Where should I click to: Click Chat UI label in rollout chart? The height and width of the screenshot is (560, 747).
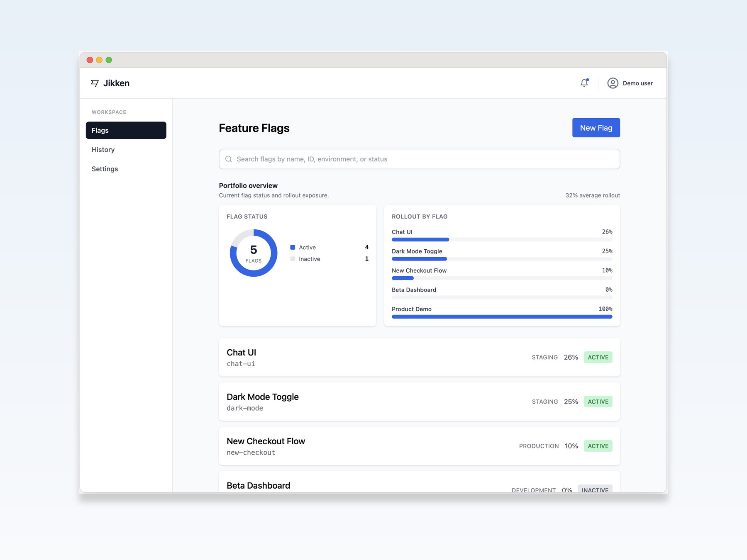pyautogui.click(x=402, y=232)
